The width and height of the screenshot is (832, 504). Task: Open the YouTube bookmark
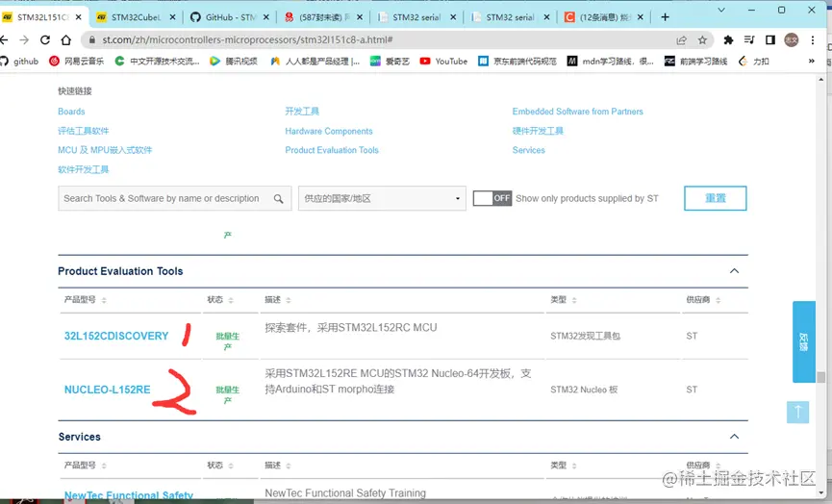pyautogui.click(x=443, y=62)
